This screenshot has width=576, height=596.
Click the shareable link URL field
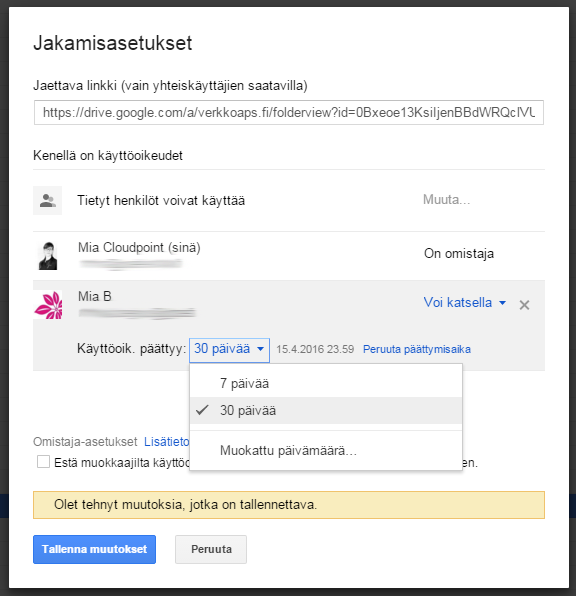289,113
